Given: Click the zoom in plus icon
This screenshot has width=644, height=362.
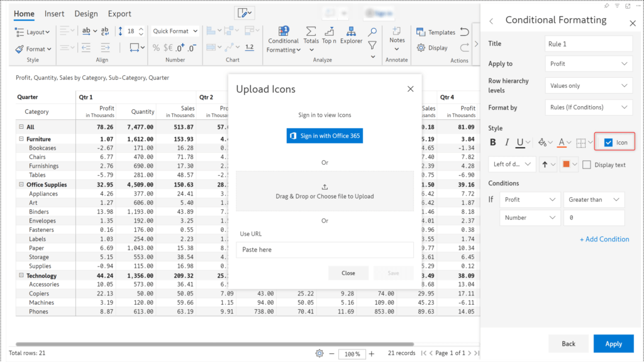Looking at the screenshot, I should [372, 353].
